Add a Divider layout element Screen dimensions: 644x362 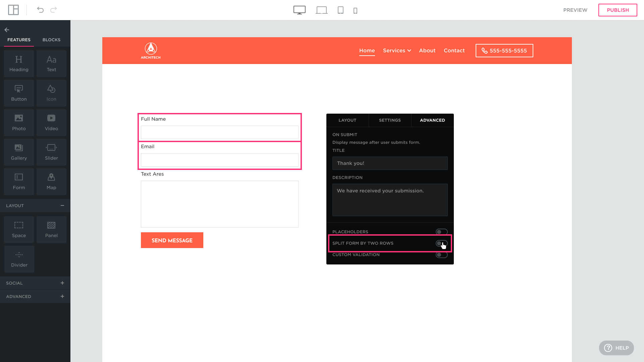(19, 259)
